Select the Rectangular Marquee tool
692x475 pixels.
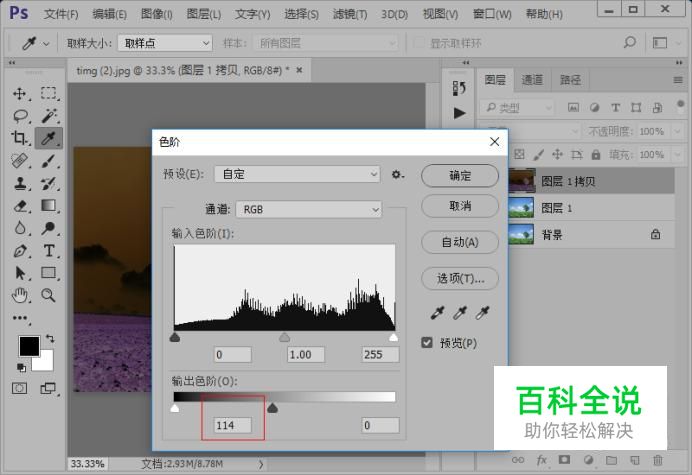pyautogui.click(x=49, y=93)
